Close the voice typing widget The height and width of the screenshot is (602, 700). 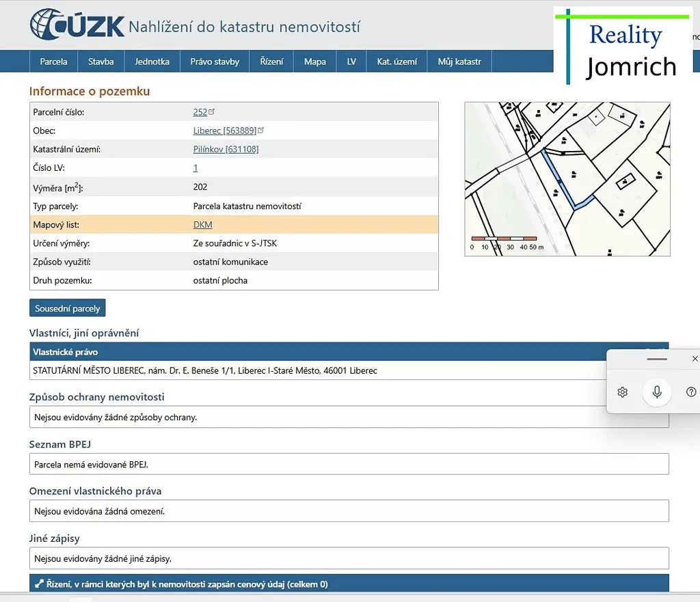(x=695, y=358)
